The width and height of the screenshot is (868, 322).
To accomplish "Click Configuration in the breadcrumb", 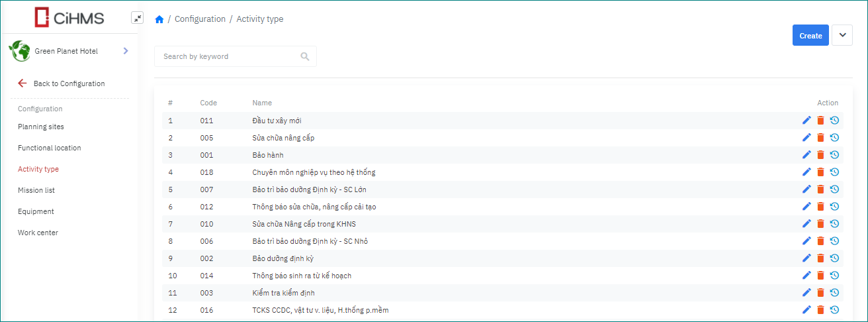I will (200, 19).
